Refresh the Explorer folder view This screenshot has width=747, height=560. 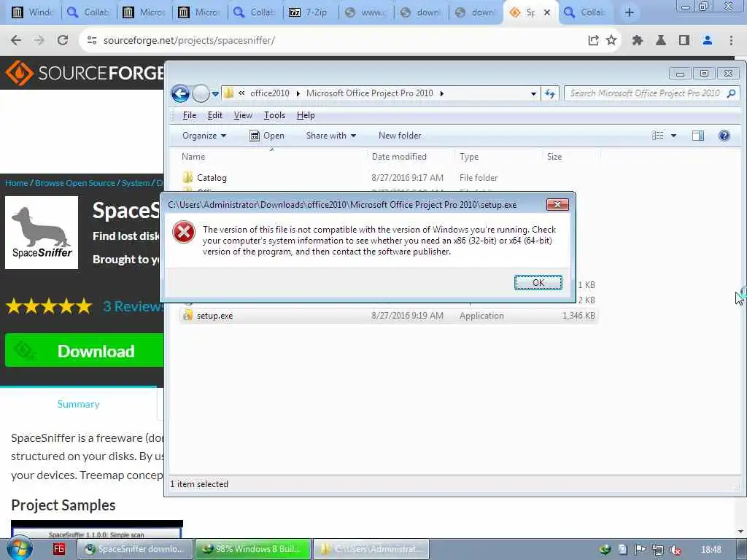point(550,94)
